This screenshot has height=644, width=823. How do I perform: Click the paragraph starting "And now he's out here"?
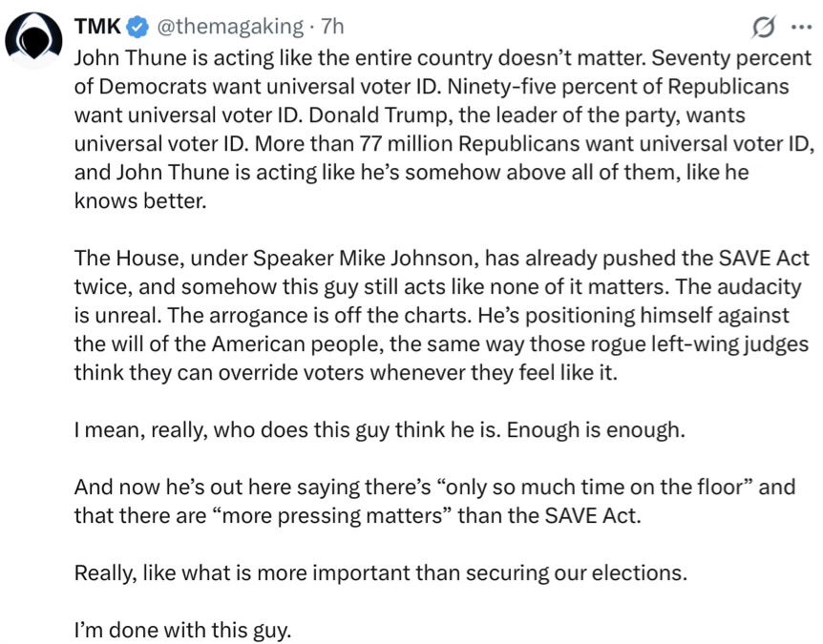coord(434,502)
